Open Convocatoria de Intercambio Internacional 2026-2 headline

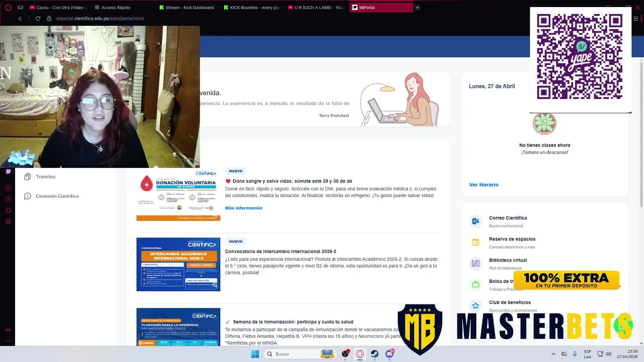(280, 251)
